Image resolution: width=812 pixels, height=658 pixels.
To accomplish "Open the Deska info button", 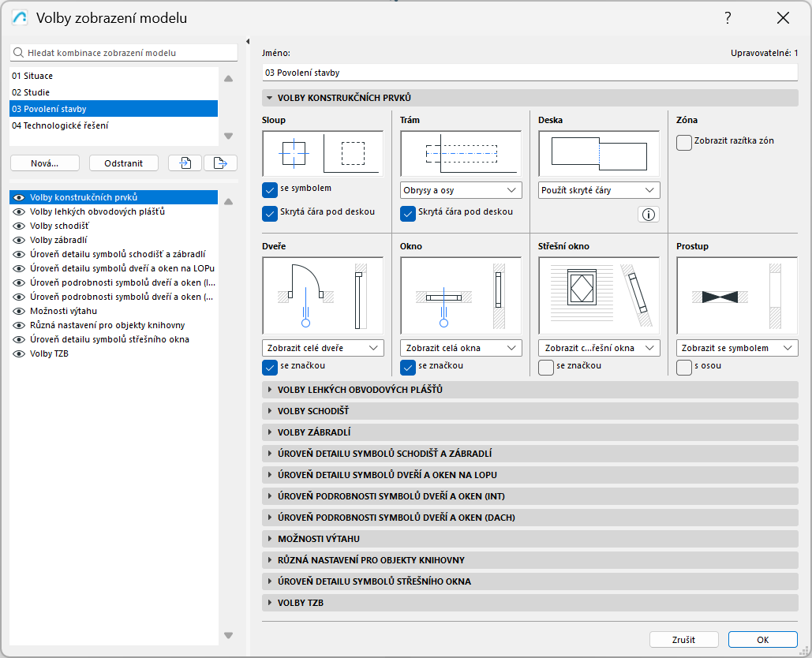I will (x=648, y=214).
